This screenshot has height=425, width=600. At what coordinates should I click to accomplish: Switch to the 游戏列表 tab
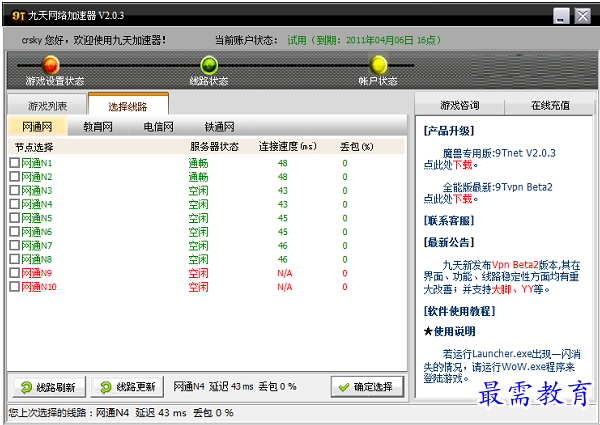(47, 105)
